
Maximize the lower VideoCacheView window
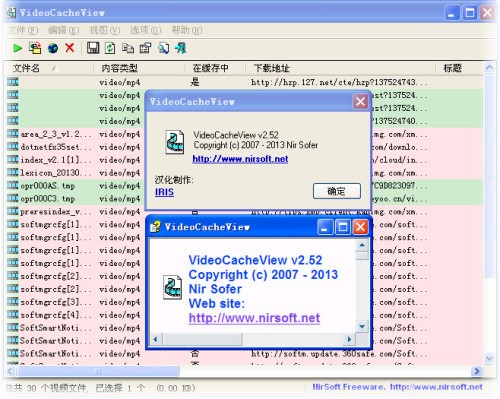(343, 227)
